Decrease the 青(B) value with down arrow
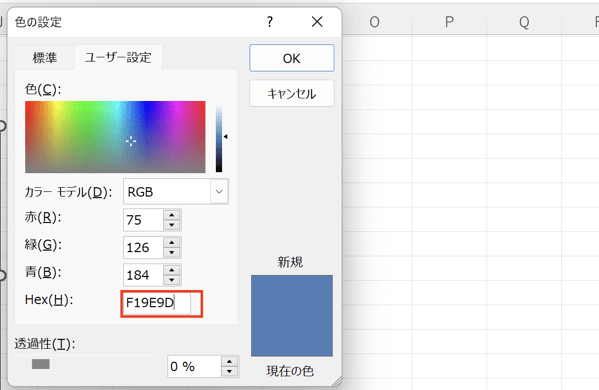Viewport: 599px width, 390px height. (172, 280)
